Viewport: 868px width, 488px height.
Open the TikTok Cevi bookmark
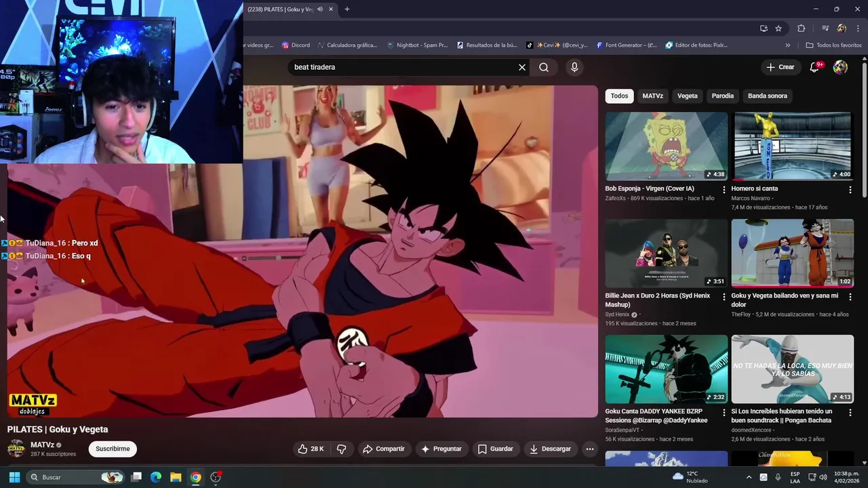(557, 45)
